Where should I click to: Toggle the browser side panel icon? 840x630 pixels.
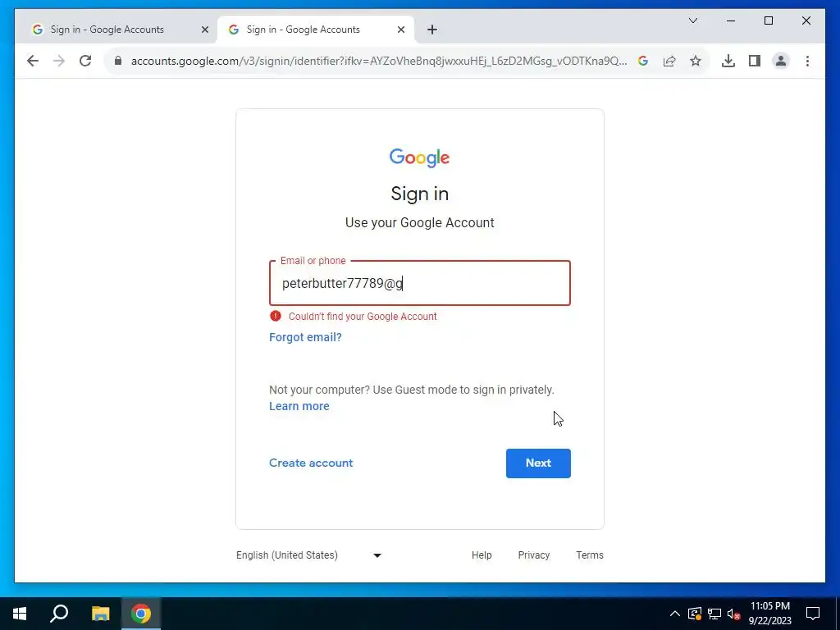point(755,61)
